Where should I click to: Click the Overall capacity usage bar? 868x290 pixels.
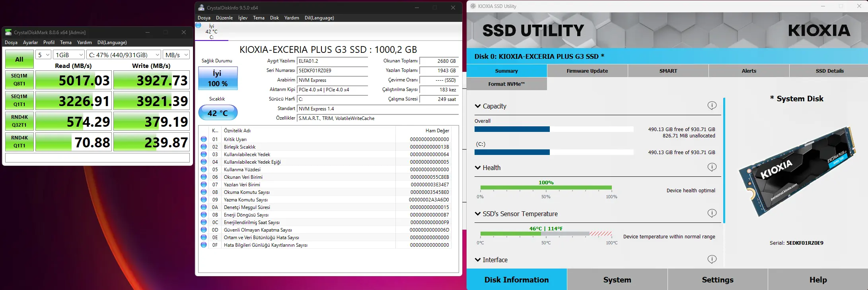coord(554,129)
